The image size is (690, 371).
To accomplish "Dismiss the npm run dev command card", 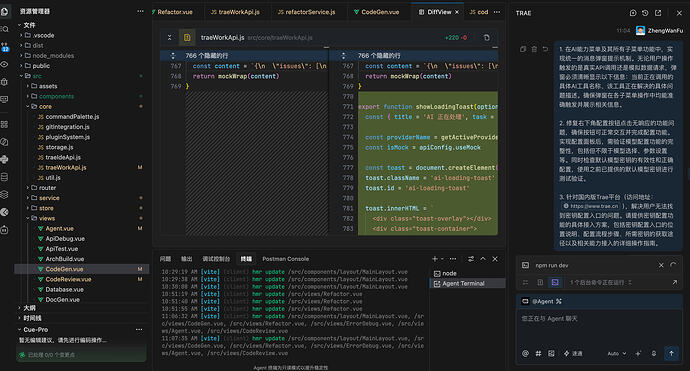I will [661, 265].
